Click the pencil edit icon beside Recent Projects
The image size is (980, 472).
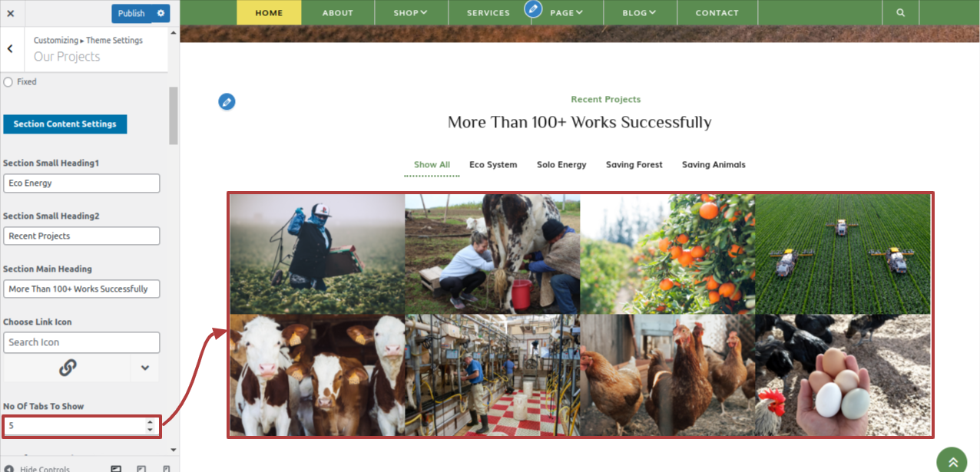coord(227,101)
